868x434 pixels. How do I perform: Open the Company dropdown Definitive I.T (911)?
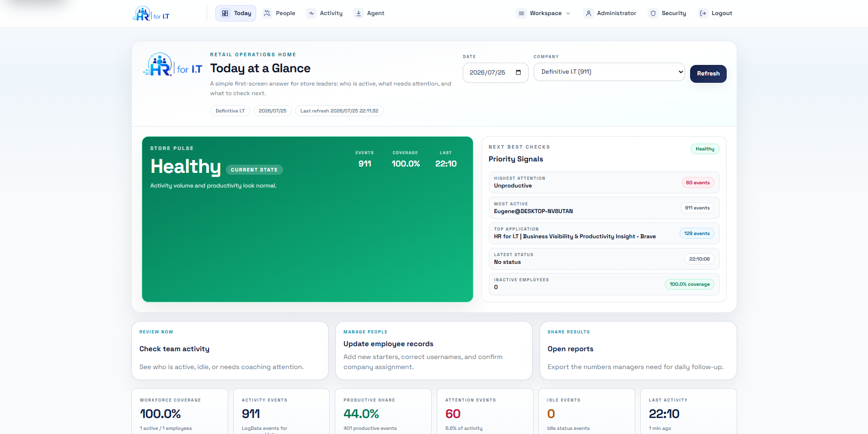click(x=609, y=72)
